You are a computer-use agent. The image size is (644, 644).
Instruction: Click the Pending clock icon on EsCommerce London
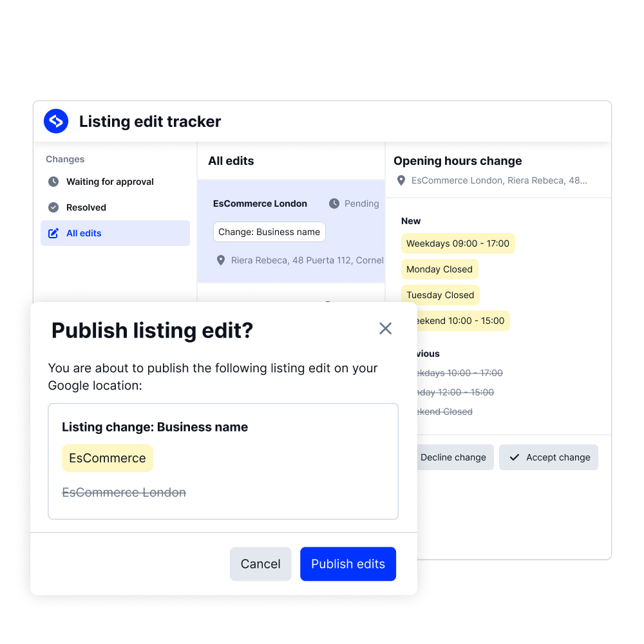334,204
